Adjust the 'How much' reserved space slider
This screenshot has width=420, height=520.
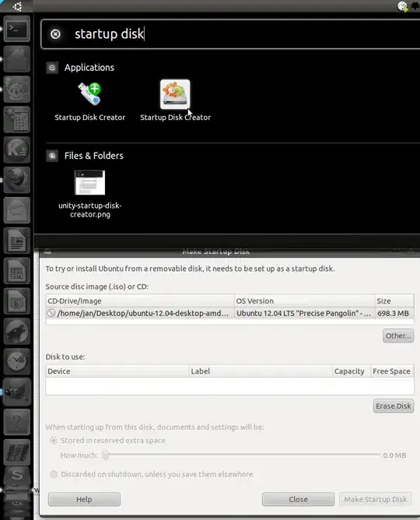pos(106,455)
